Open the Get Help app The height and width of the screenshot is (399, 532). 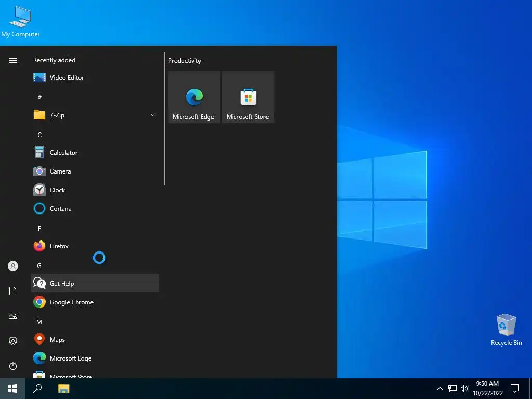pyautogui.click(x=95, y=283)
